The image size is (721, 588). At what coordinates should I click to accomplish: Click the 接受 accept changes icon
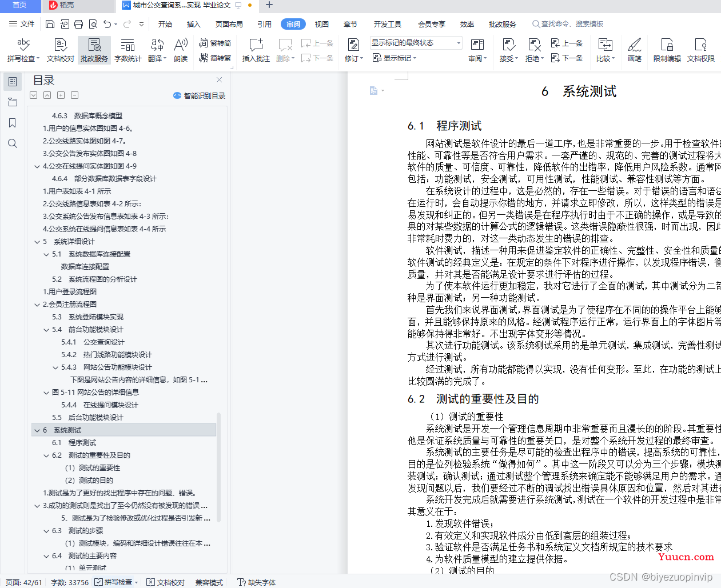[x=508, y=45]
